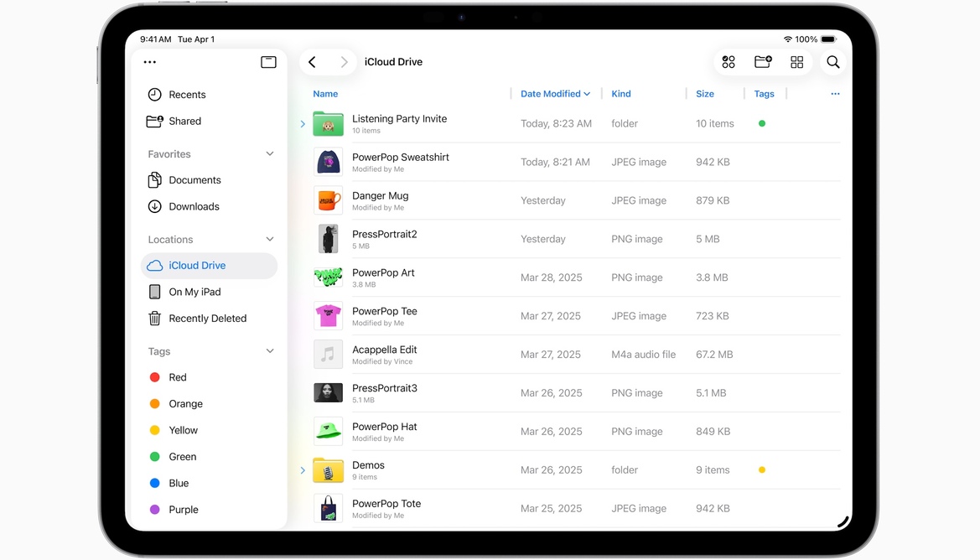Click the Documents icon in Favorites

[x=154, y=180]
